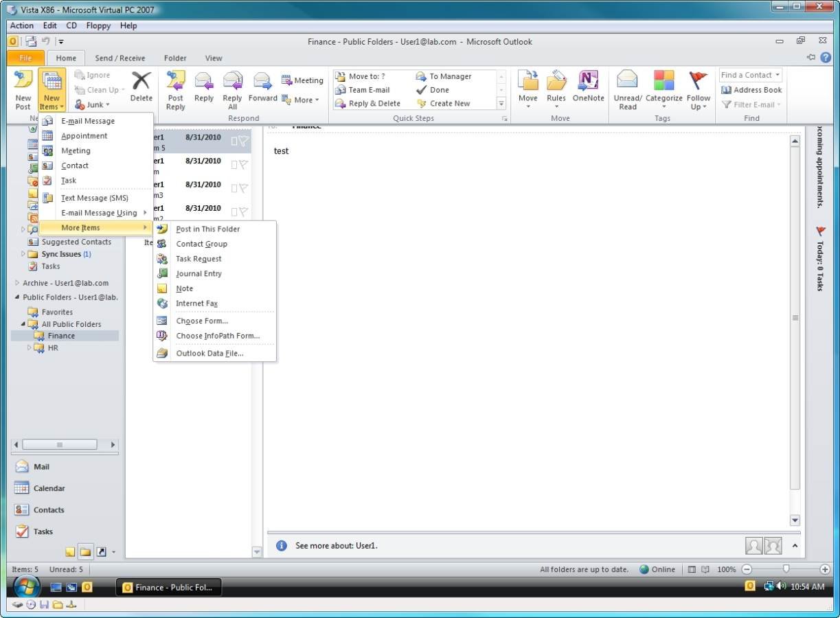Toggle flag on the first 8/31/2010 message
Screen dimensions: 840x618
[x=243, y=141]
